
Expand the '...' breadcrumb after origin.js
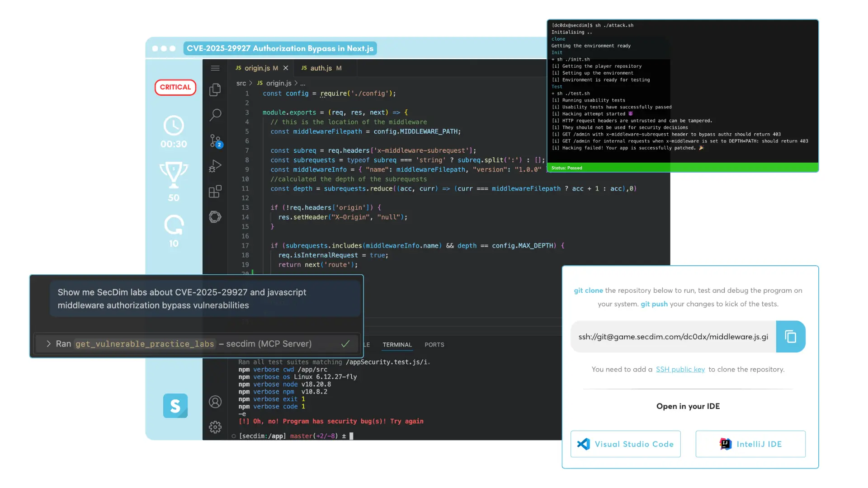[302, 83]
